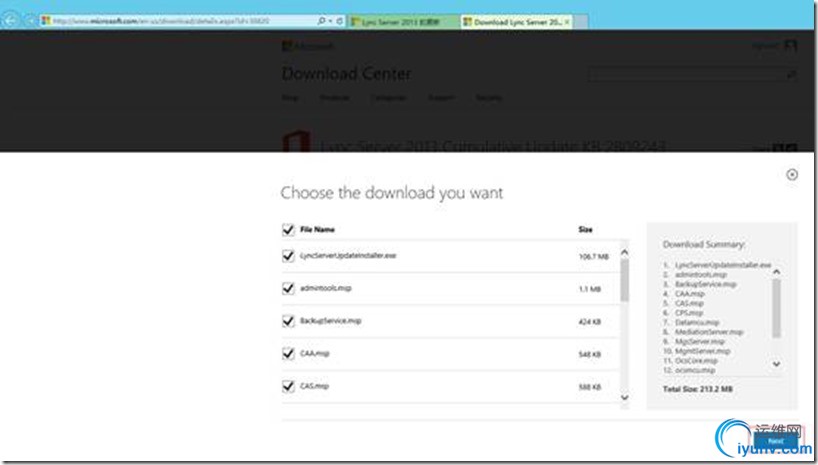Viewport: 818px width, 465px height.
Task: Open a new browser tab
Action: pyautogui.click(x=581, y=22)
